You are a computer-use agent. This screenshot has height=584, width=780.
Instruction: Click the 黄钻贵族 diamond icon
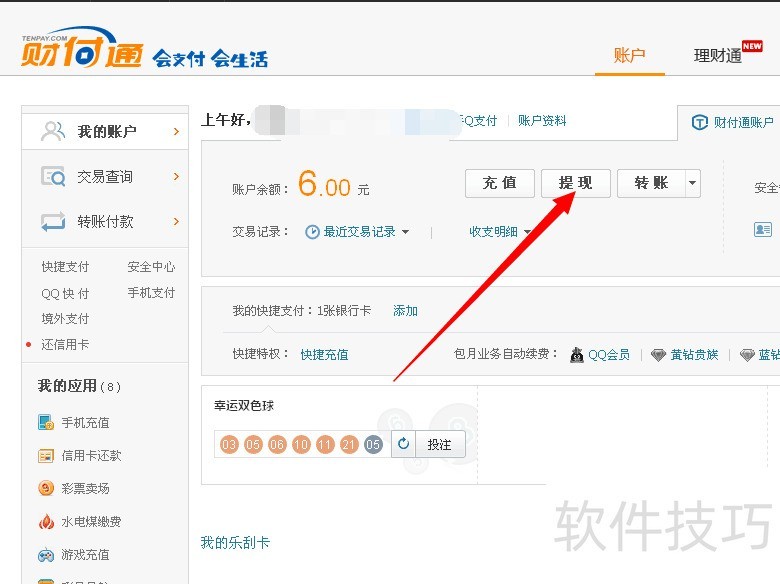(658, 355)
